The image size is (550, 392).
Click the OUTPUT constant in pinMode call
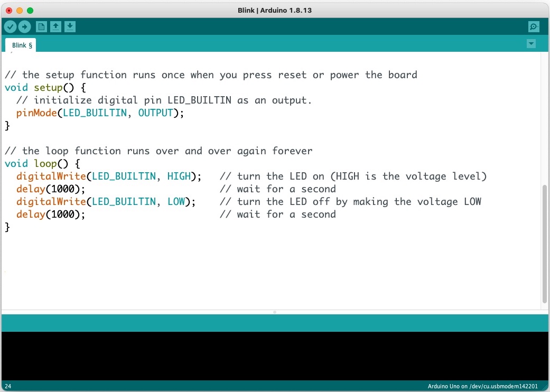pos(155,113)
